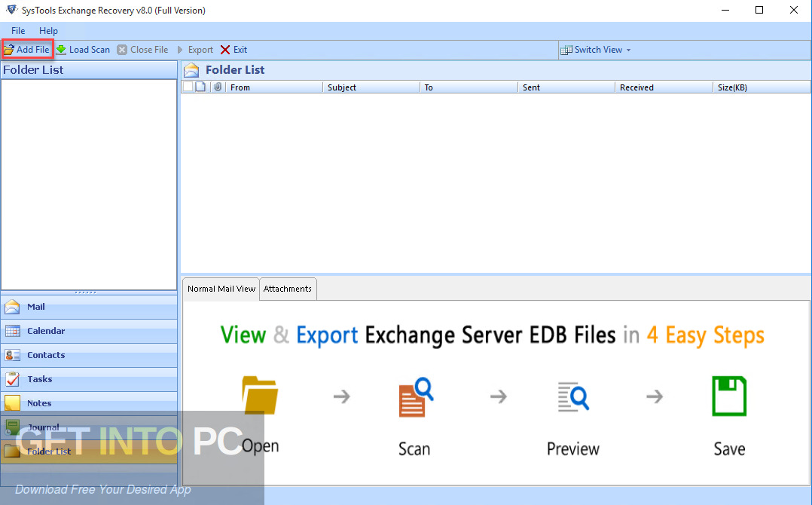This screenshot has height=505, width=812.
Task: Open the Calendar section in sidebar
Action: pos(89,331)
